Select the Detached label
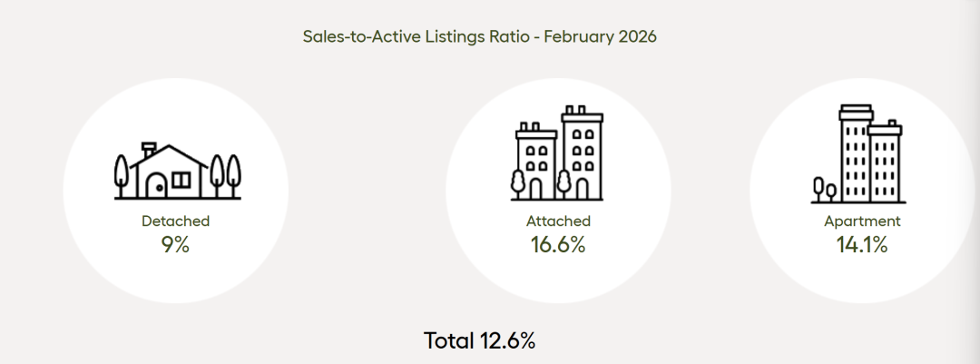 (175, 221)
